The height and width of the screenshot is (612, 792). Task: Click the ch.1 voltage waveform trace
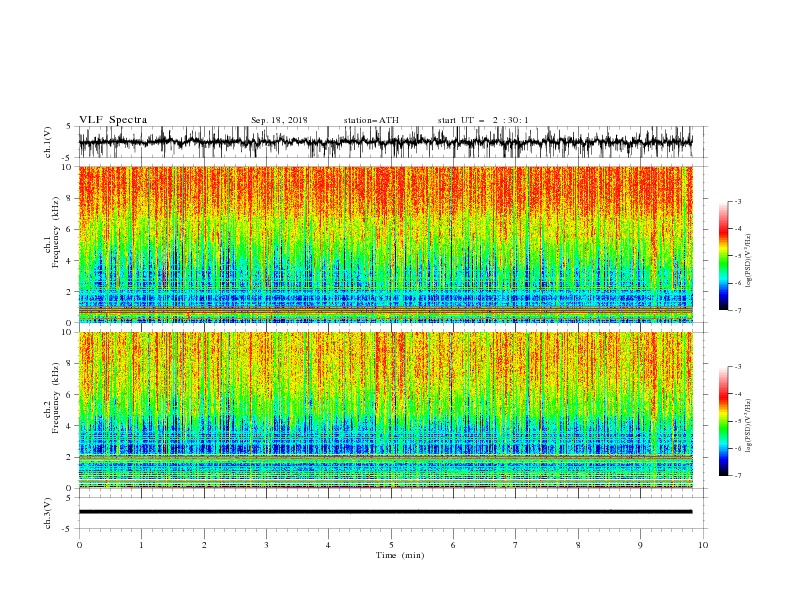pyautogui.click(x=385, y=142)
